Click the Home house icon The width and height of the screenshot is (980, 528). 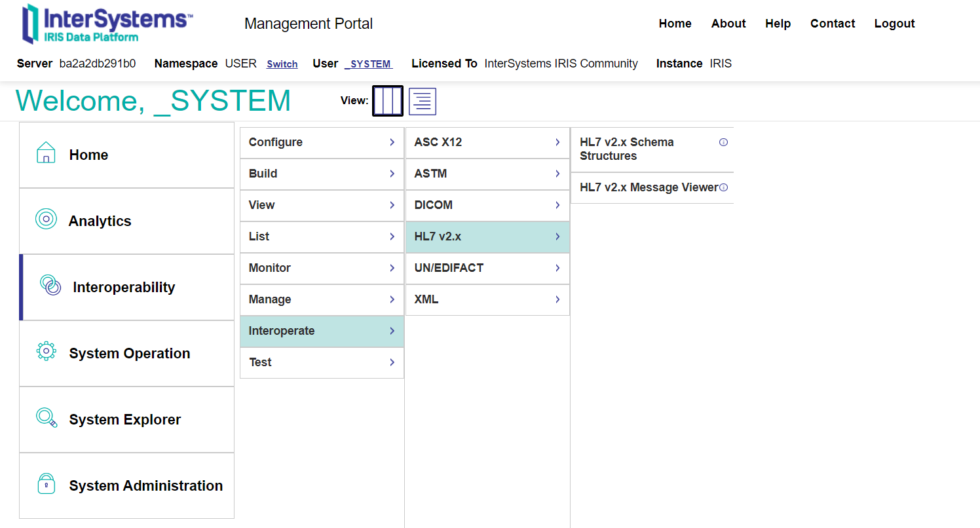(45, 153)
